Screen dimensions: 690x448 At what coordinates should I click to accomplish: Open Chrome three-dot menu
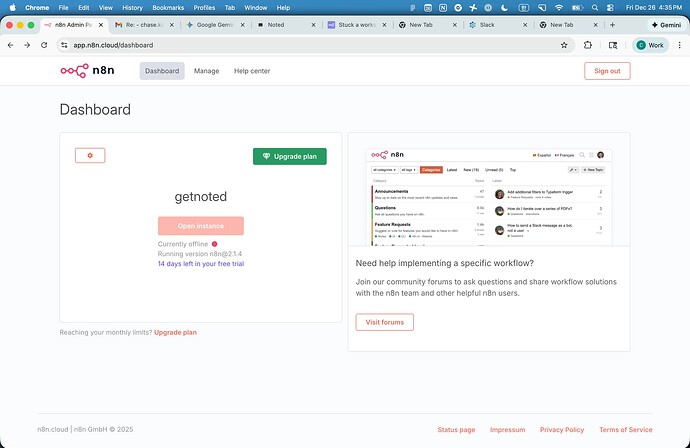point(679,45)
